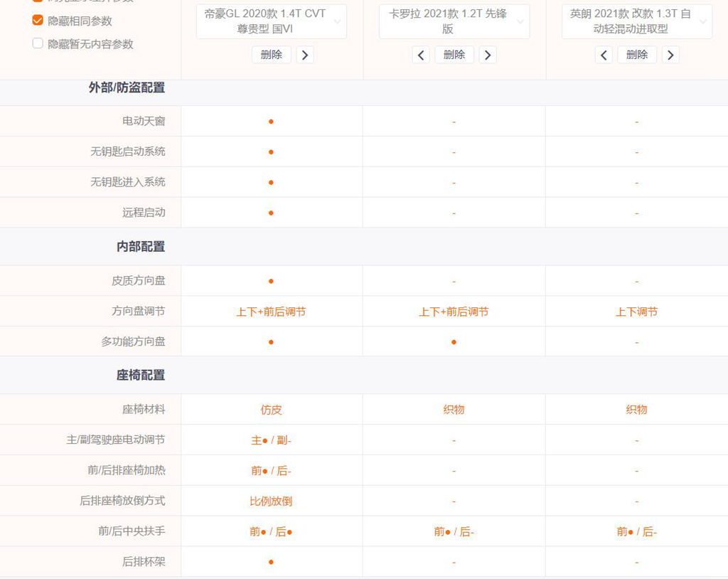Viewport: 728px width, 579px height.
Task: Click the 方向盘调节 row label
Action: (139, 311)
